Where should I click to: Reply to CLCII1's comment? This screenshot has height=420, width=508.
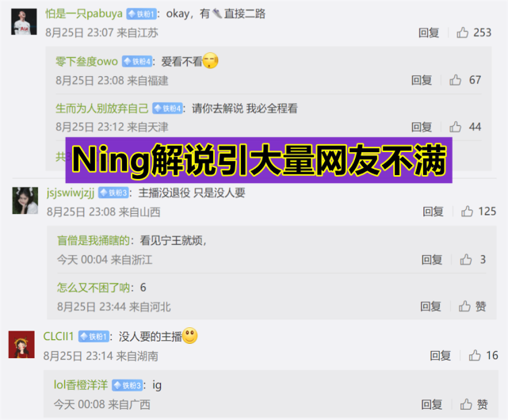pyautogui.click(x=441, y=356)
